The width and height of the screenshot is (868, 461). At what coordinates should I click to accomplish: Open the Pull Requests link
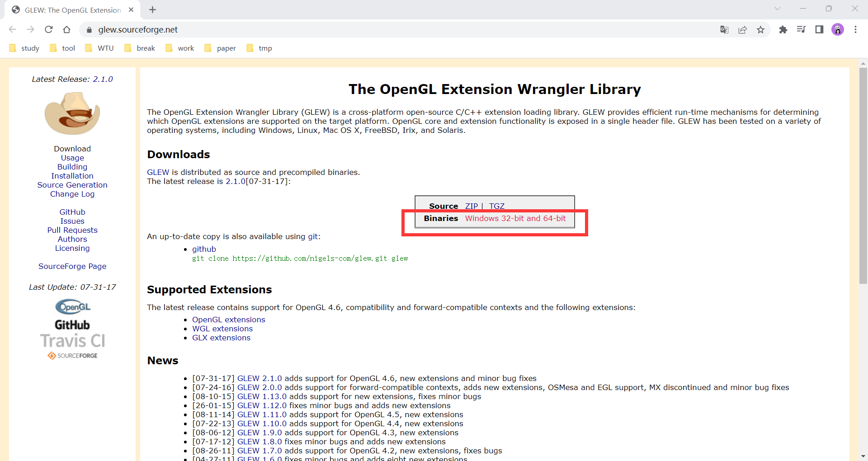click(x=72, y=230)
